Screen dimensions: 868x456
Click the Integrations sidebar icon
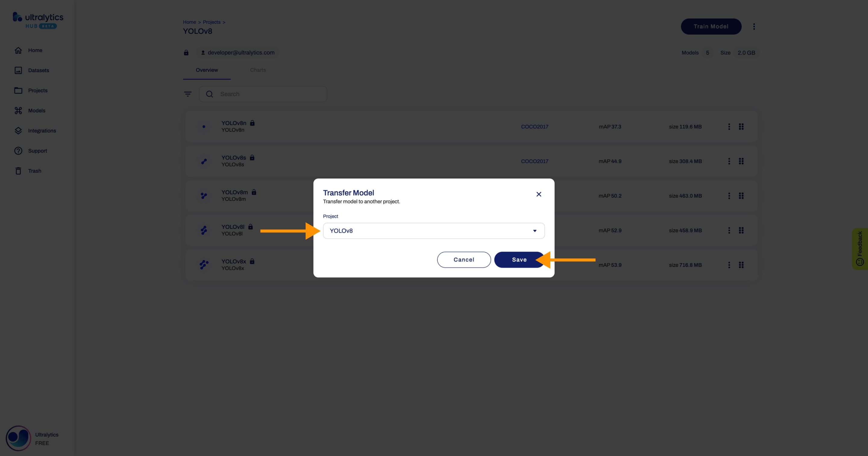click(18, 130)
